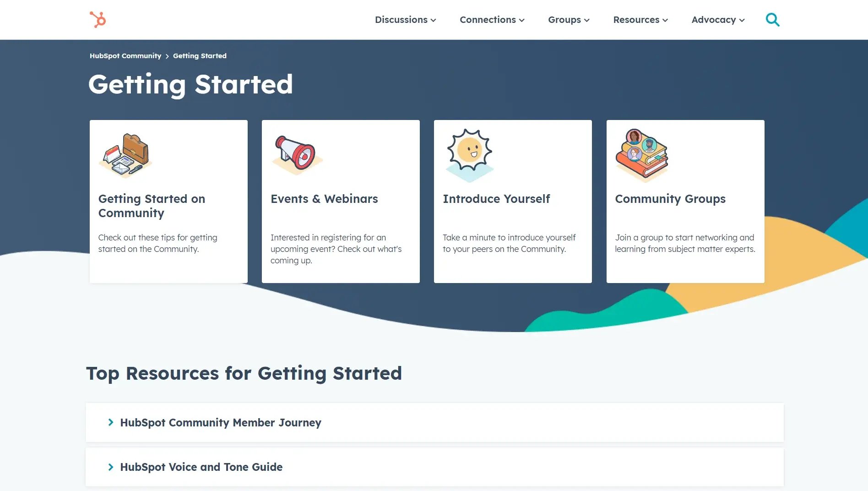The image size is (868, 491).
Task: Expand HubSpot Community Member Journey section
Action: click(x=434, y=422)
